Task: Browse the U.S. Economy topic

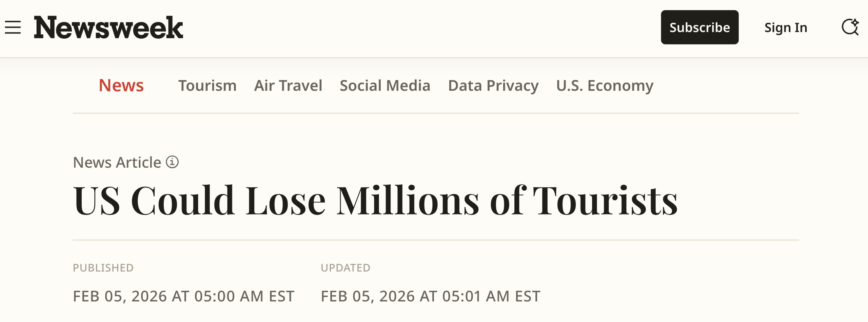Action: coord(605,86)
